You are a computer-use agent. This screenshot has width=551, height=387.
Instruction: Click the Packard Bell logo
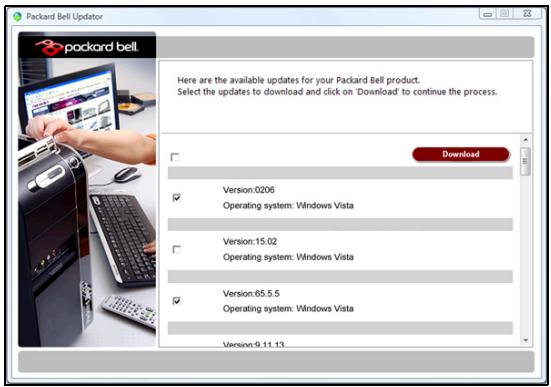pyautogui.click(x=87, y=47)
